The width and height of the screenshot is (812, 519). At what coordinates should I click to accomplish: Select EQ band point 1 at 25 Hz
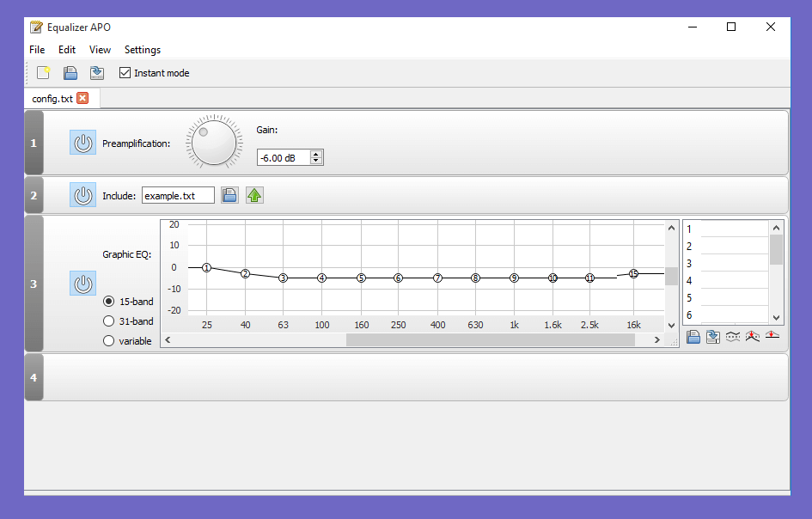[206, 268]
